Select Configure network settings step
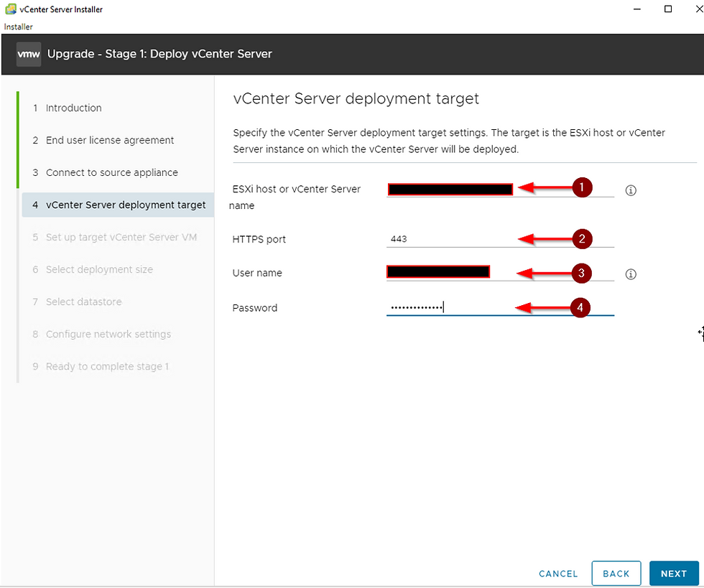Screen dimensions: 704x588 (102, 335)
